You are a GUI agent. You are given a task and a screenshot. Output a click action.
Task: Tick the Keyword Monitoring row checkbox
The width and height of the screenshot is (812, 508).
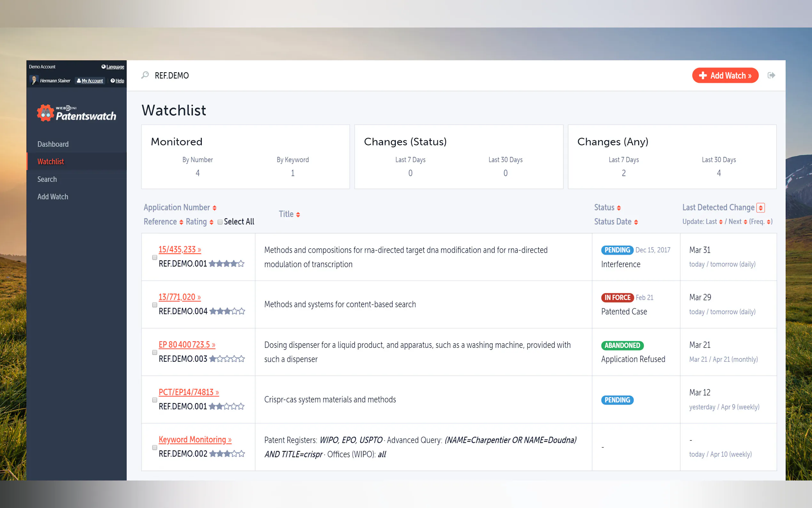pos(155,448)
